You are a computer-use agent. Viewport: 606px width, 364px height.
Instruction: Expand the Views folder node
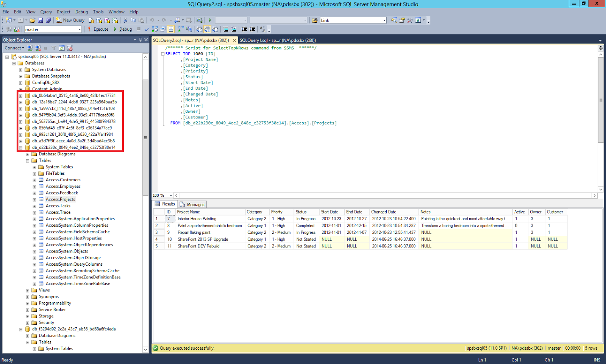point(28,291)
